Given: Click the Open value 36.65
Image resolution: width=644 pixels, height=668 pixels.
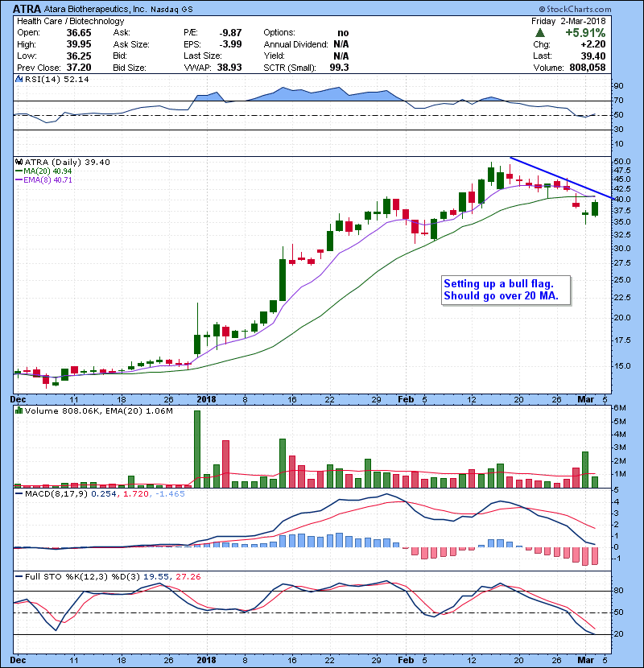Looking at the screenshot, I should (79, 33).
